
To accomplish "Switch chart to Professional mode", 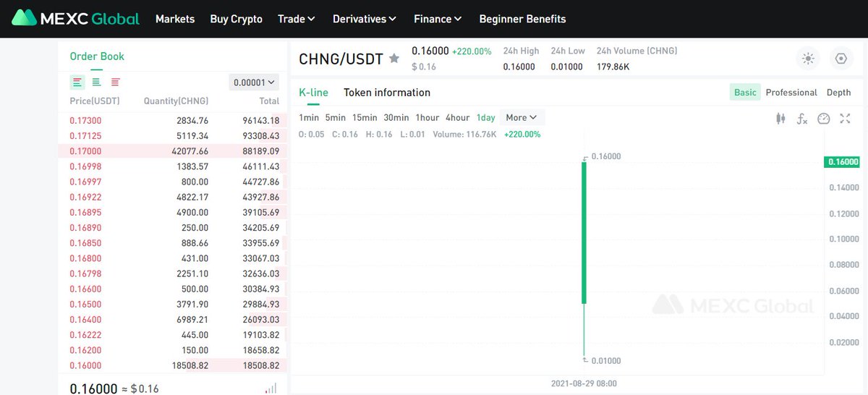I will [x=791, y=92].
